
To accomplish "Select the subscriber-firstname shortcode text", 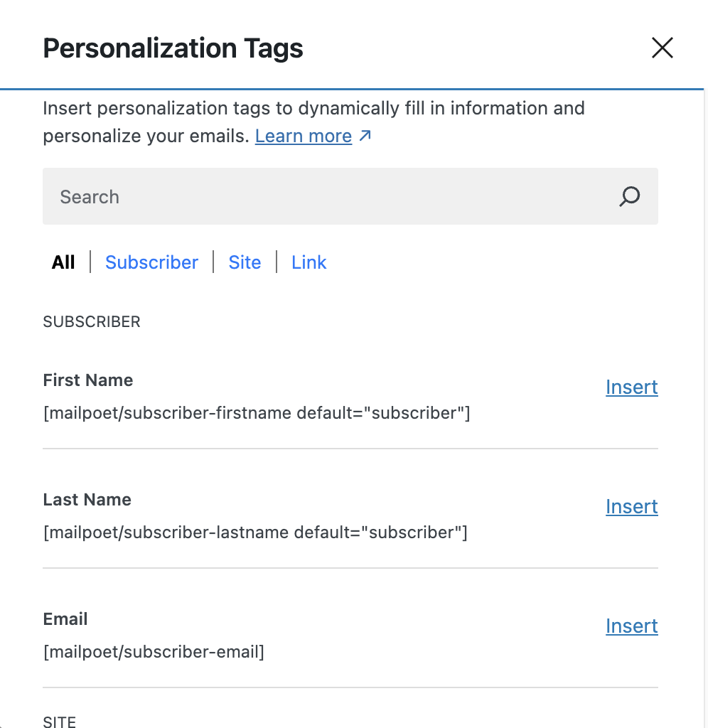I will click(256, 413).
